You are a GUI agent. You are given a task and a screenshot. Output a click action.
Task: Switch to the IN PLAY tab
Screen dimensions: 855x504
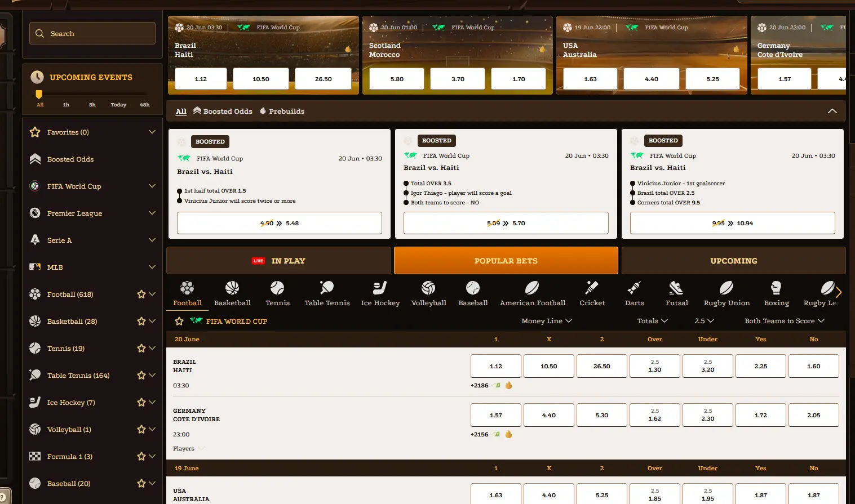(x=278, y=261)
